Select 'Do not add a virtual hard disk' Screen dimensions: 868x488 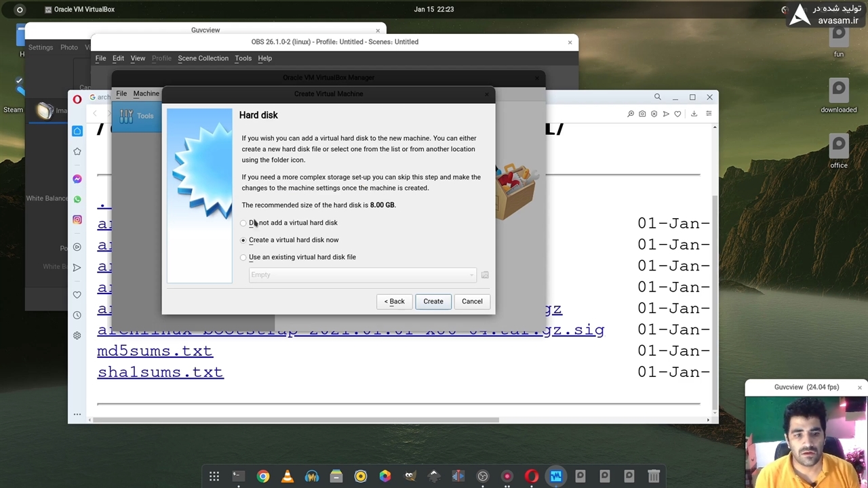243,223
